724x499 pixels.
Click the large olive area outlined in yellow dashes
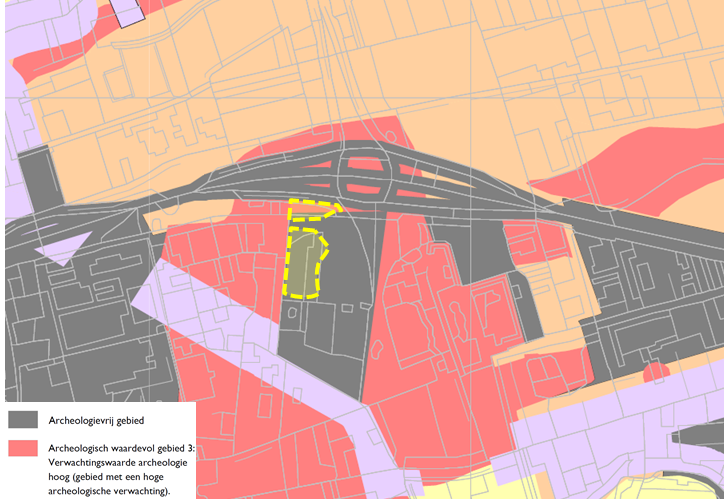[304, 262]
